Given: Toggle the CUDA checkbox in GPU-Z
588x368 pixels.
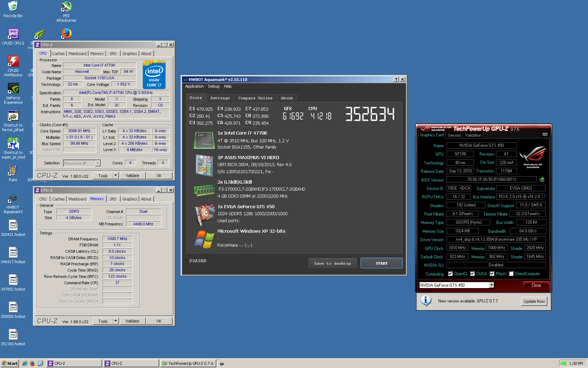Looking at the screenshot, I should pyautogui.click(x=472, y=274).
